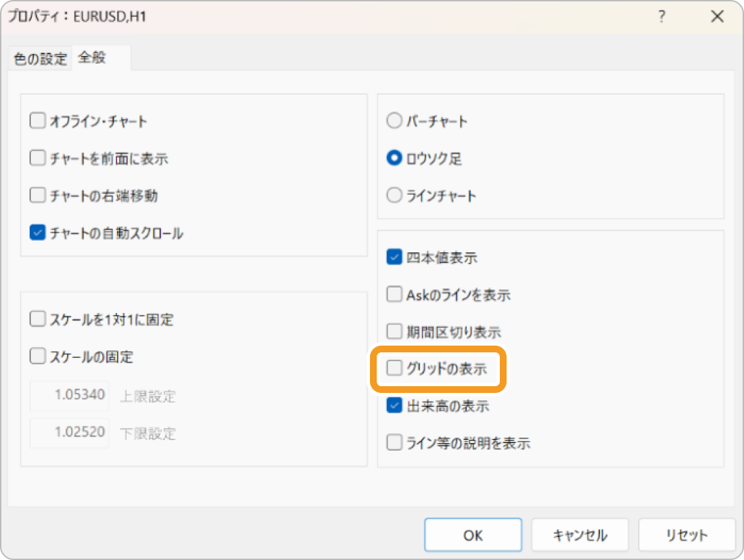Image resolution: width=744 pixels, height=560 pixels.
Task: Confirm settings with the OK button
Action: click(x=473, y=535)
